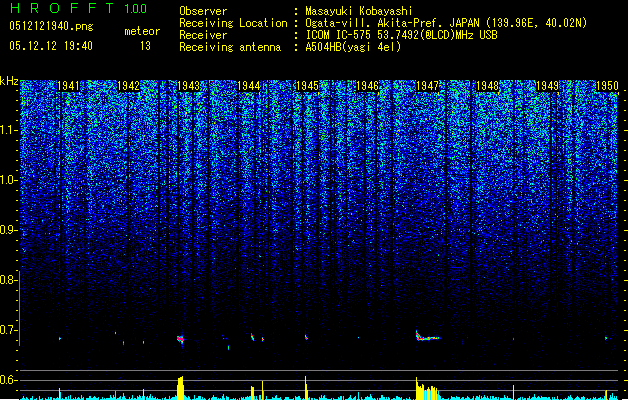The width and height of the screenshot is (629, 400).
Task: Select observer name Masayuki Kobayashi
Action: [x=359, y=11]
